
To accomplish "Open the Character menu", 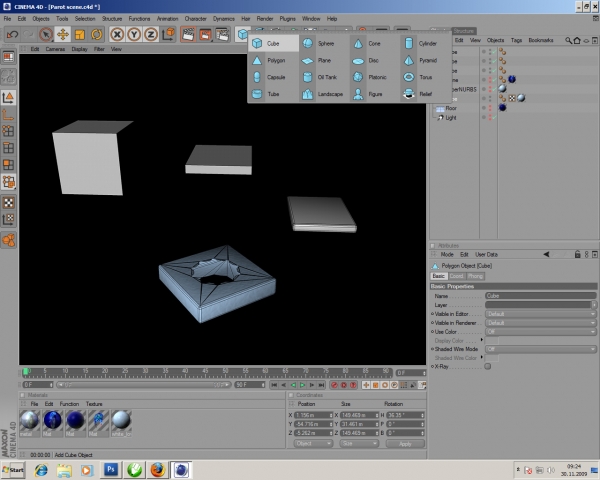I will click(196, 19).
